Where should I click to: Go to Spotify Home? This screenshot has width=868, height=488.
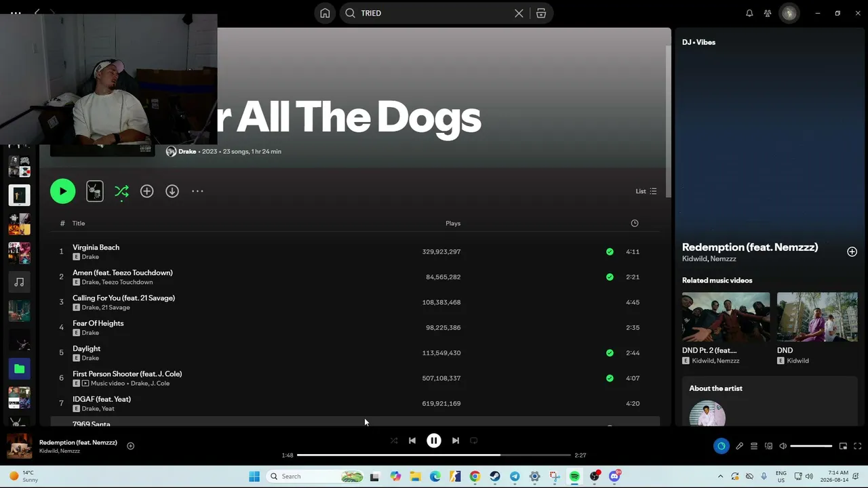click(325, 13)
